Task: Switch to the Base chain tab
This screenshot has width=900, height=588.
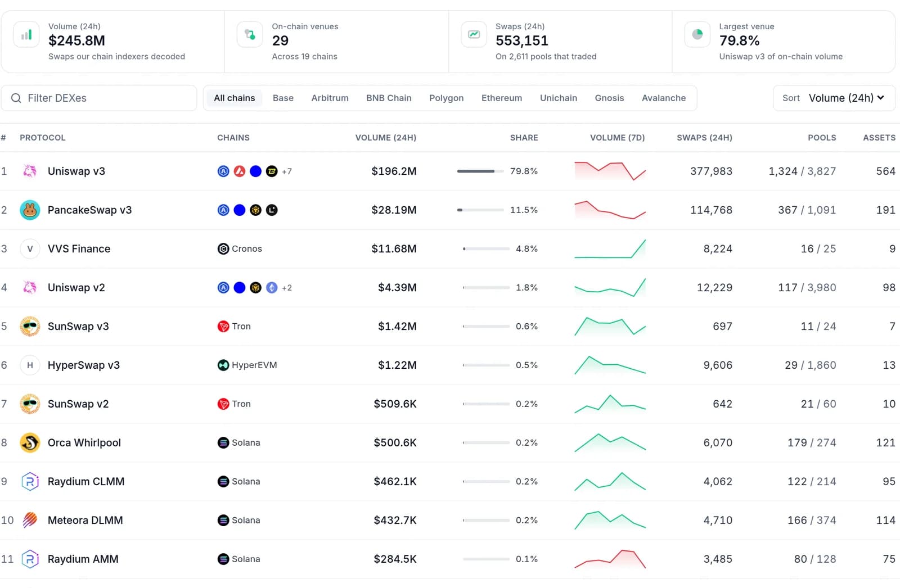Action: point(283,98)
